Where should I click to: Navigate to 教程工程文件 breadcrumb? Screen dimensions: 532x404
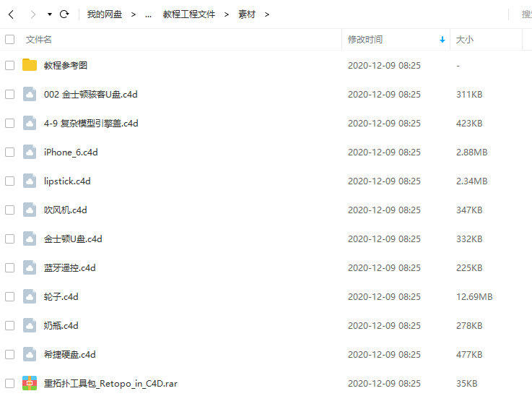(x=189, y=14)
